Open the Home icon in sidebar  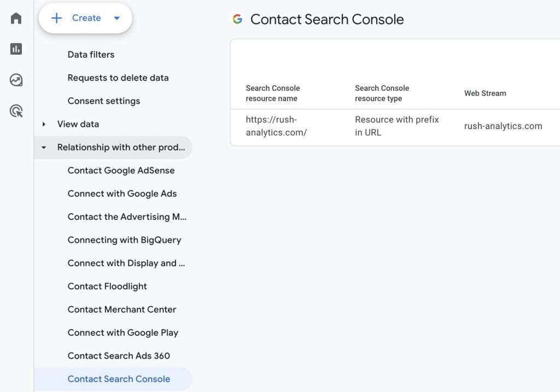(x=16, y=18)
